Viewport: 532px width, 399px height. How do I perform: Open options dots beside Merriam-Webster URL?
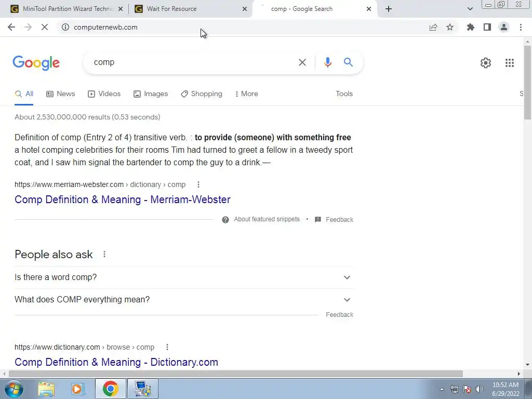click(x=198, y=184)
